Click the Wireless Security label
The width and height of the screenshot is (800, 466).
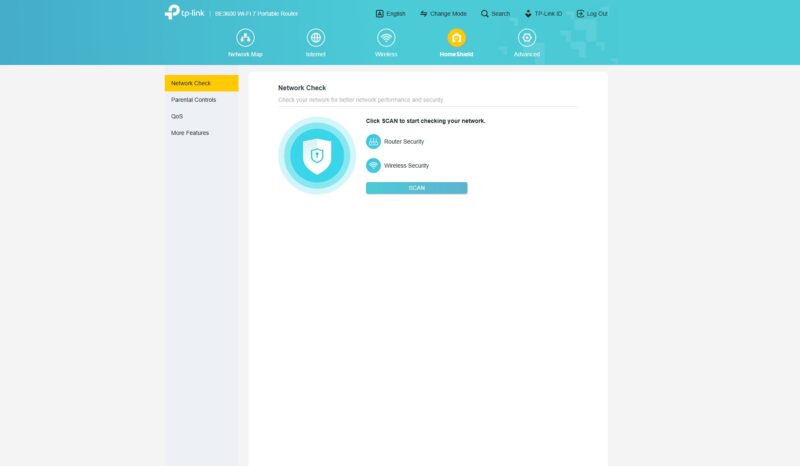click(406, 165)
